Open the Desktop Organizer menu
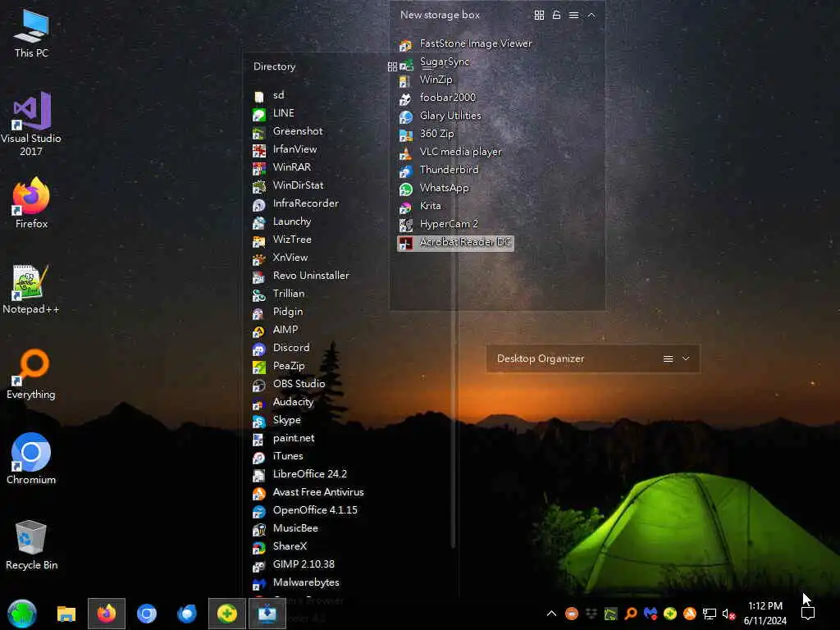This screenshot has height=630, width=840. coord(668,359)
